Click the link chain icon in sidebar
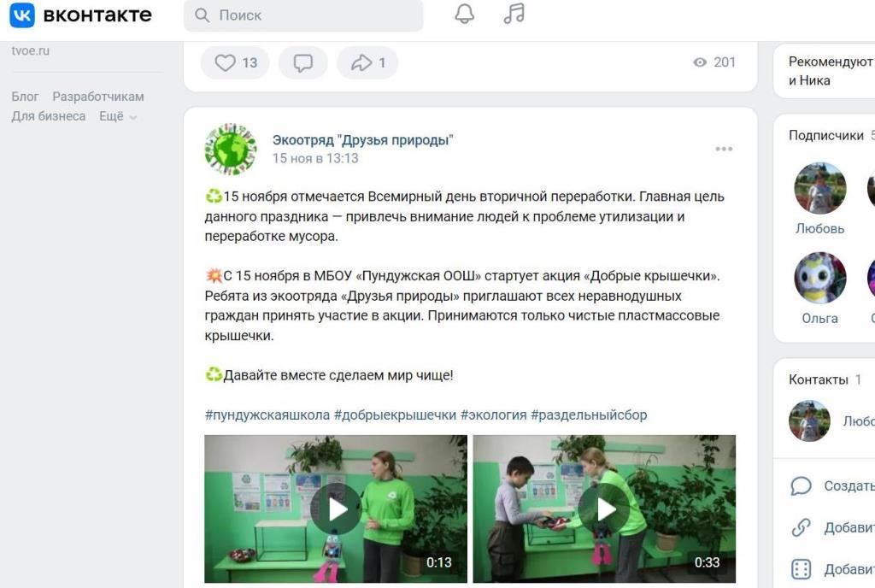This screenshot has height=588, width=875. pyautogui.click(x=801, y=527)
